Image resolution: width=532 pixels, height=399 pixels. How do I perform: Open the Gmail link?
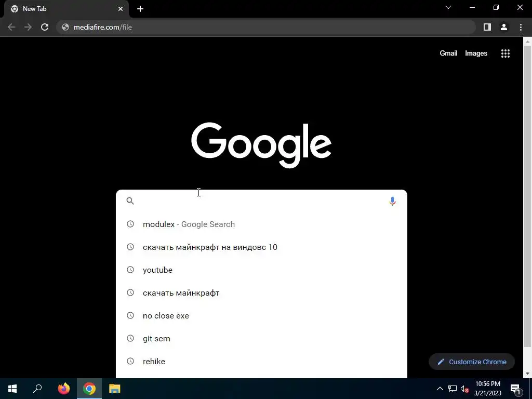point(448,54)
